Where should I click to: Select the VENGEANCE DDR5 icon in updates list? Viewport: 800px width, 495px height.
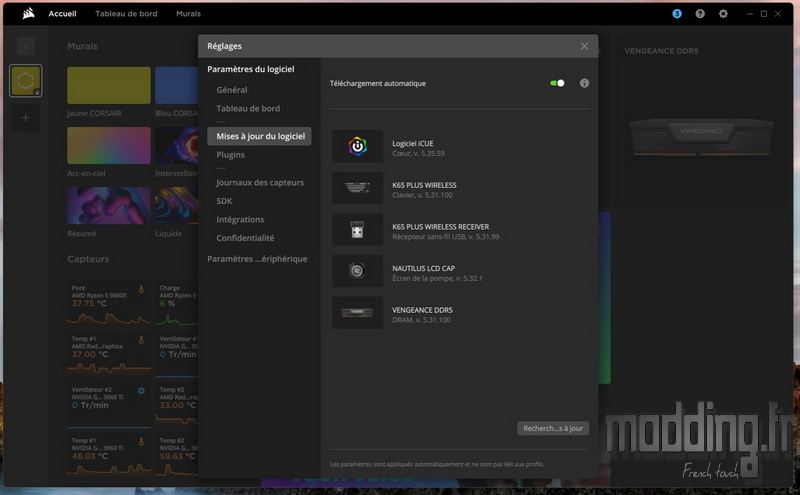(x=357, y=312)
